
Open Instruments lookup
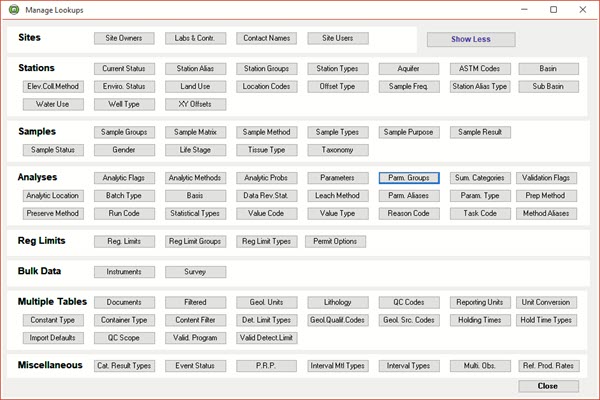(124, 272)
